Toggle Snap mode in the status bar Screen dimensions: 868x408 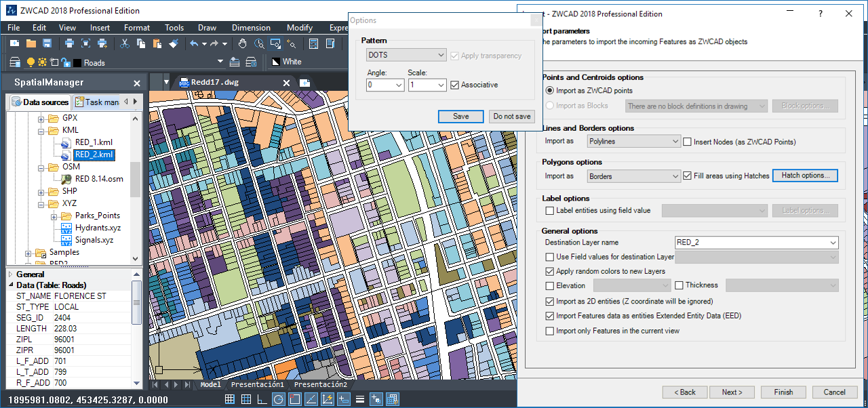[x=229, y=400]
